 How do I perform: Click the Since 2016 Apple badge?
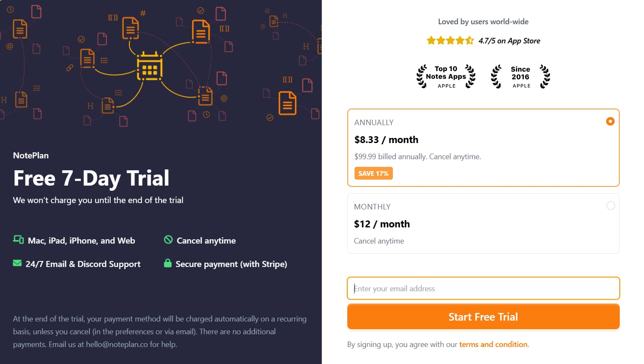tap(520, 76)
